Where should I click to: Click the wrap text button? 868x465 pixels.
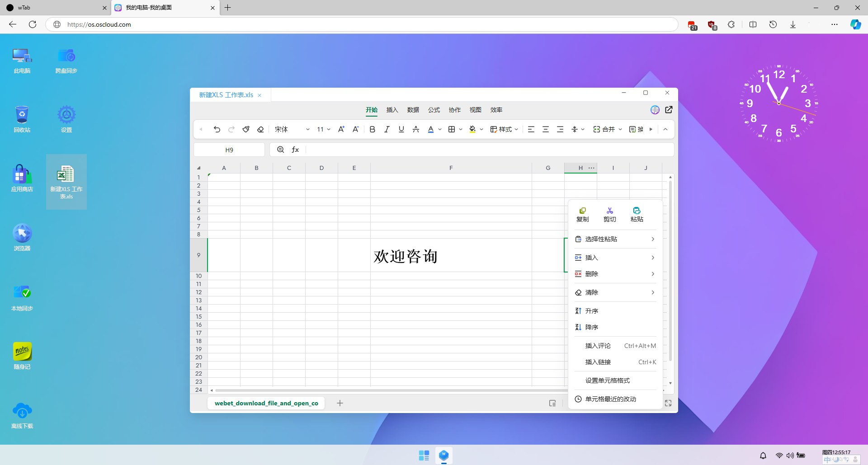point(636,129)
